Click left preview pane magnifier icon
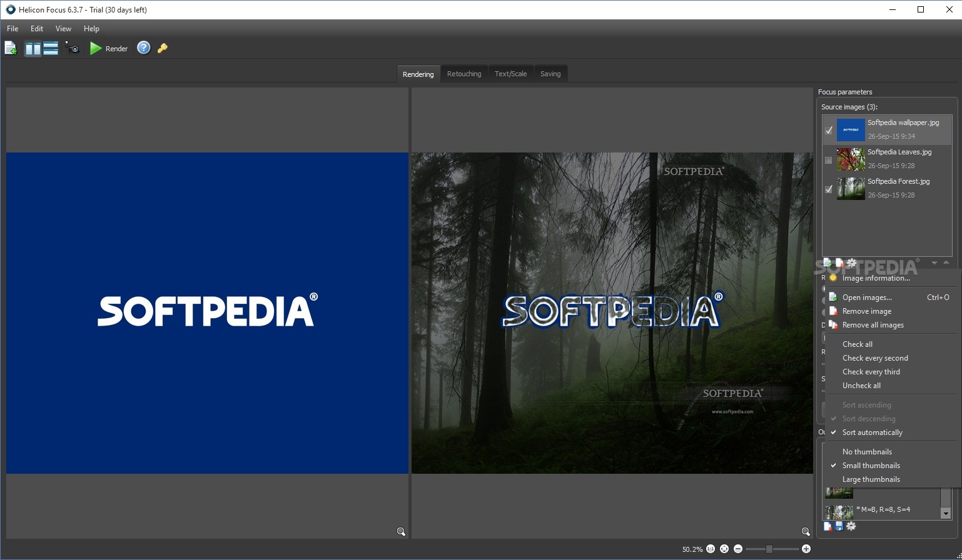The height and width of the screenshot is (560, 962). click(x=401, y=532)
